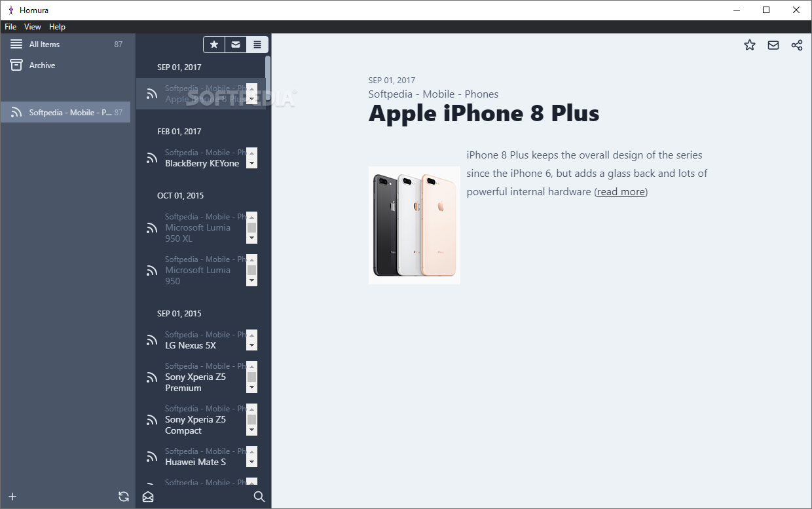Click the iPhone 8 Plus product thumbnail
Image resolution: width=812 pixels, height=509 pixels.
[415, 225]
